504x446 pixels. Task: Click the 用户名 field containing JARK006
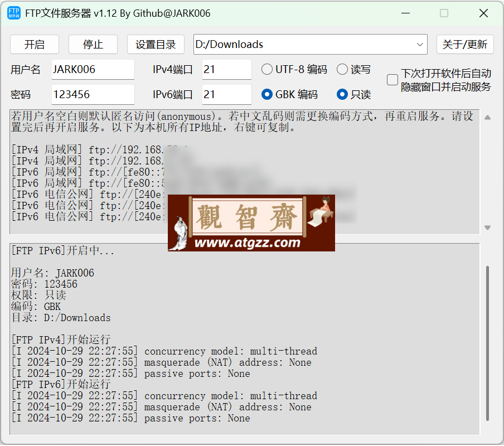tap(93, 69)
